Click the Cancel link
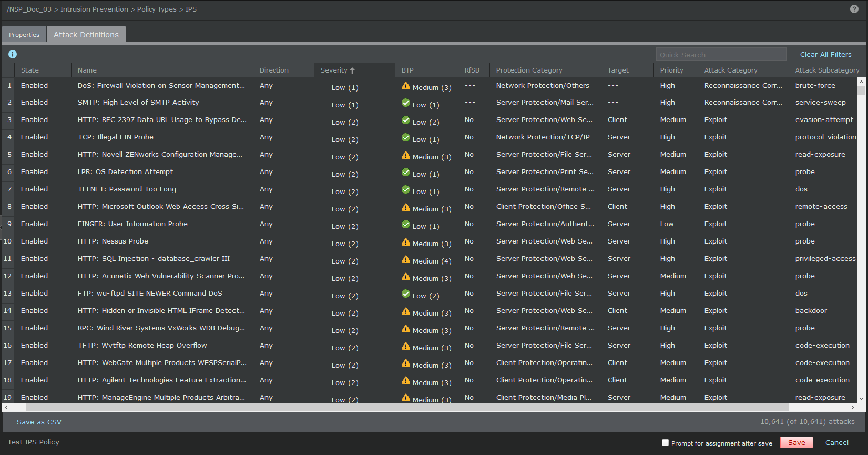Viewport: 868px width, 455px height. [x=837, y=443]
